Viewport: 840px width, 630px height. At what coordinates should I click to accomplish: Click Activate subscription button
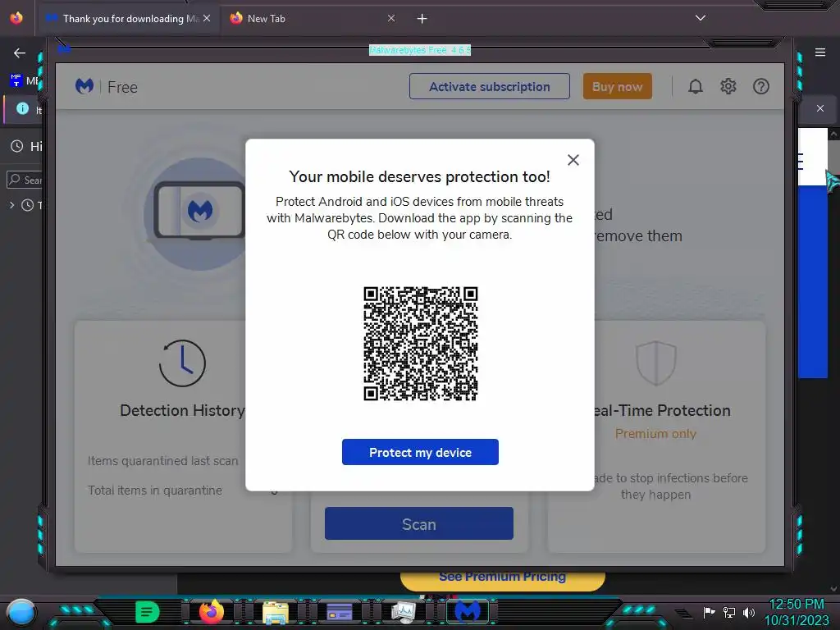489,86
